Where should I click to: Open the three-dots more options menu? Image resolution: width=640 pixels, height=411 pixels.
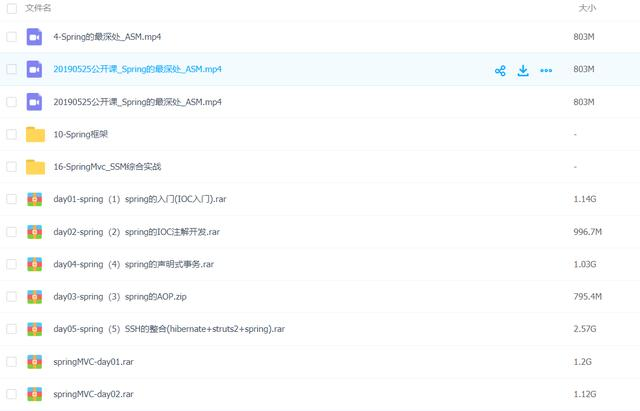pos(546,71)
